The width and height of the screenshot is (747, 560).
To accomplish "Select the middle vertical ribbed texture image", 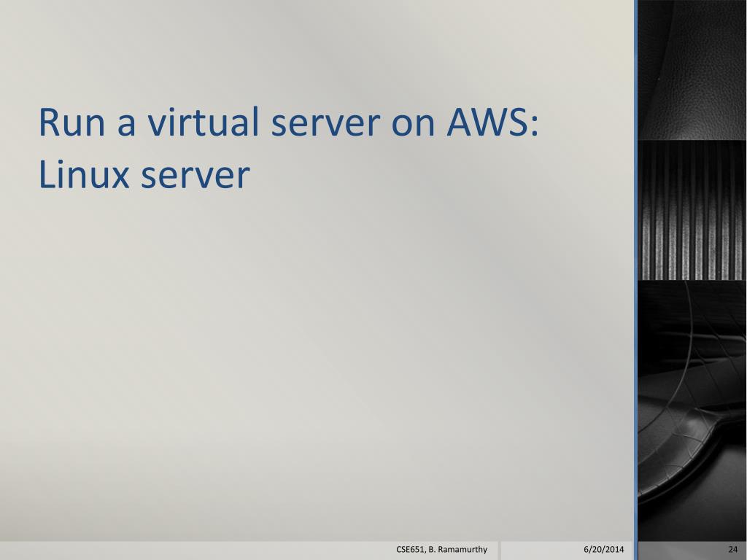I will coord(692,210).
